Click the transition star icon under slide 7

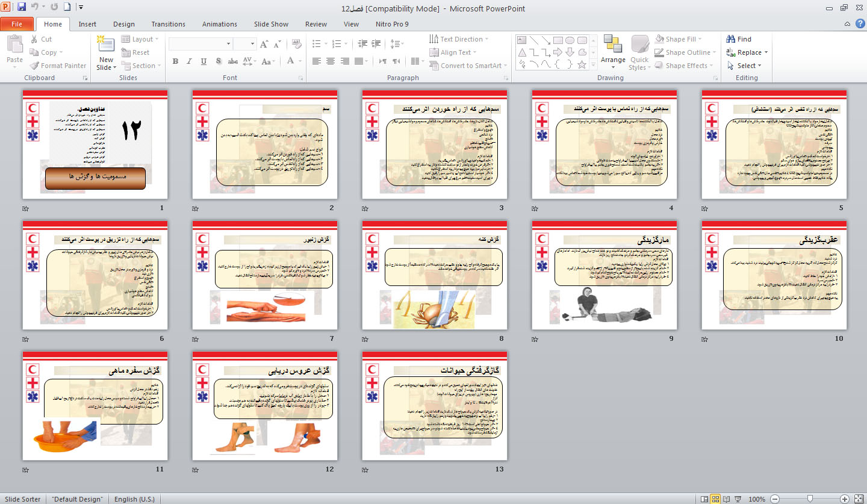click(195, 339)
